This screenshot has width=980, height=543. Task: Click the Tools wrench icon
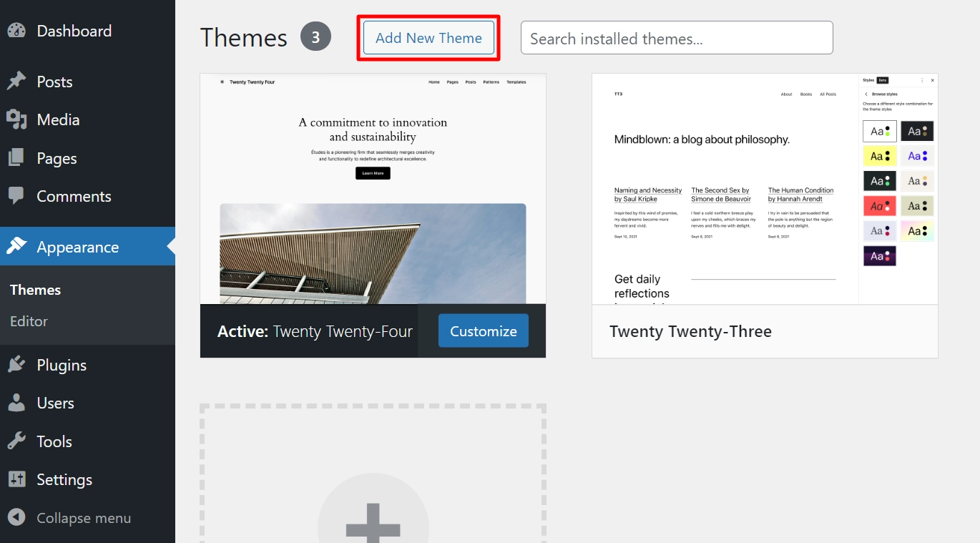coord(16,441)
